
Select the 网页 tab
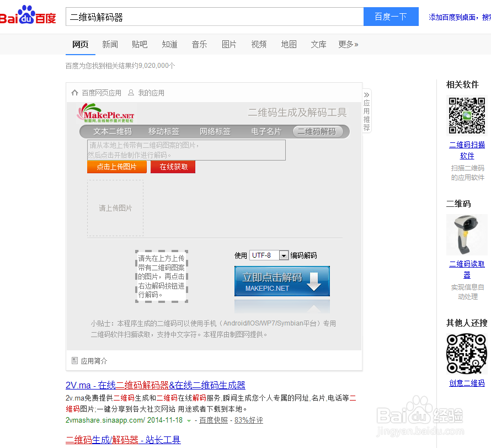[x=81, y=45]
